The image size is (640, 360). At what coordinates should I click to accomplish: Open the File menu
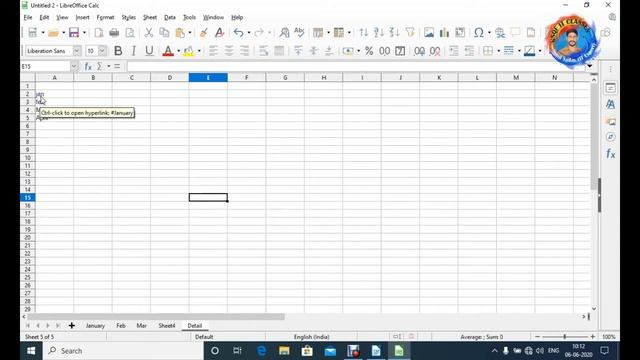[x=28, y=17]
